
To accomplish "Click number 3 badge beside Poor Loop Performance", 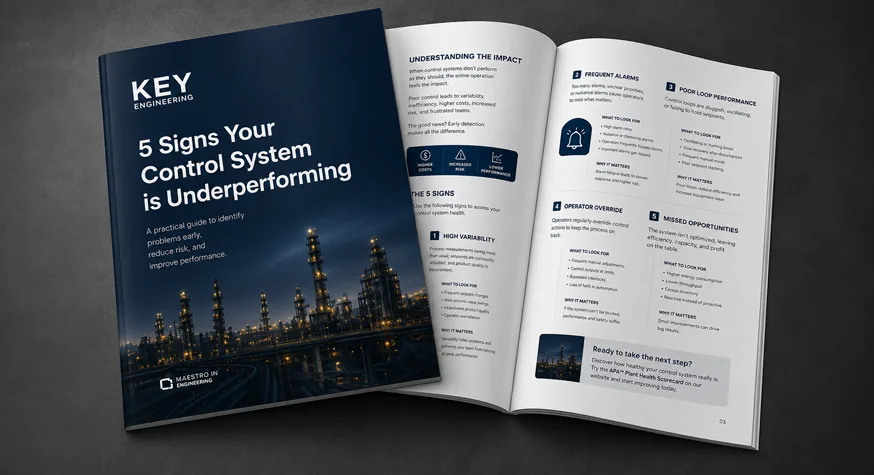I will 671,87.
